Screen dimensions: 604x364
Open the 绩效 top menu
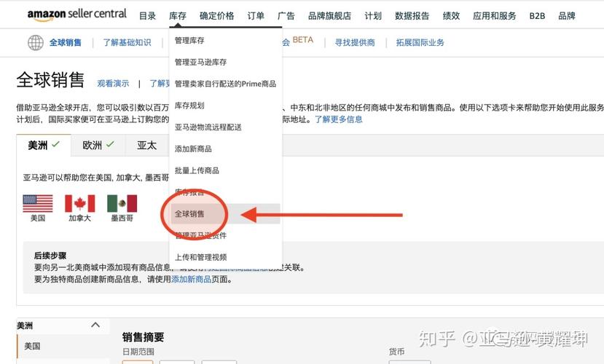click(x=451, y=16)
